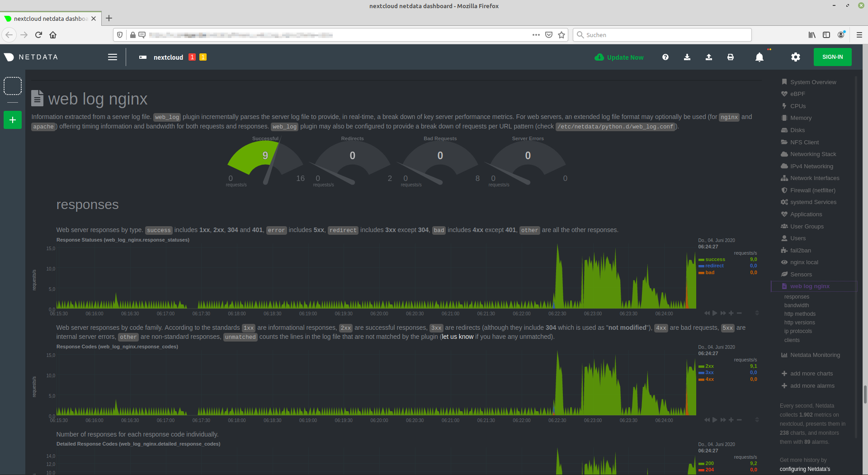Zoom in the Response Statuses chart
The height and width of the screenshot is (475, 868).
pos(731,313)
